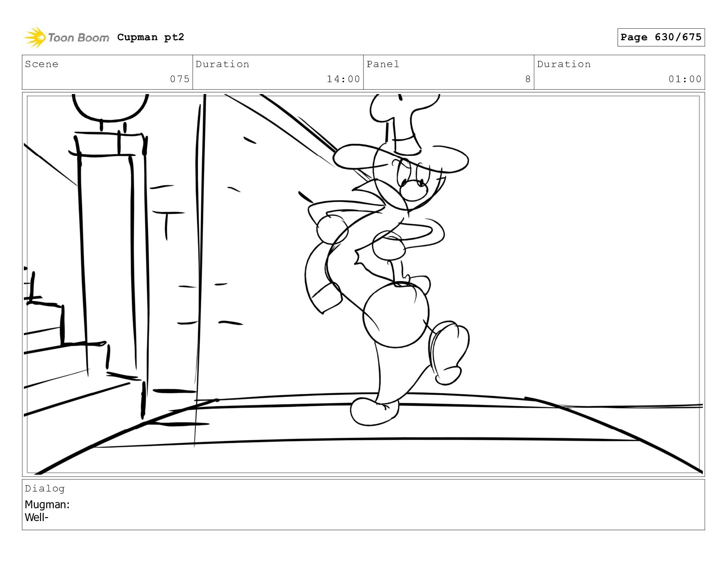Click the 'Mugman:' speaker name
The width and height of the screenshot is (728, 563).
[47, 504]
